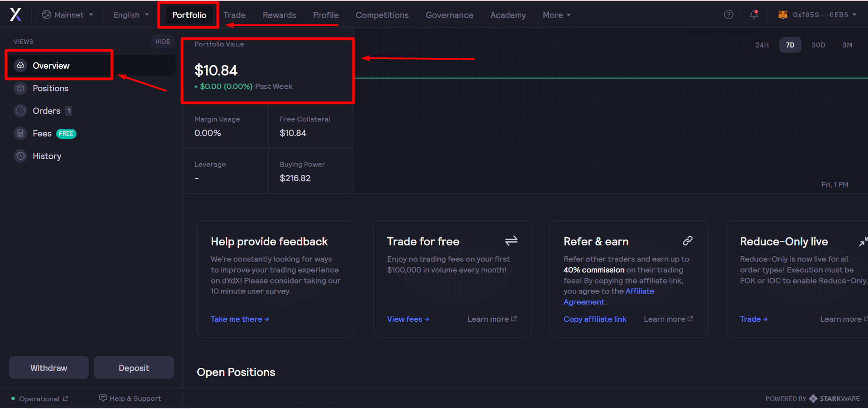Select the 7D chart range
The width and height of the screenshot is (868, 409).
coord(790,45)
